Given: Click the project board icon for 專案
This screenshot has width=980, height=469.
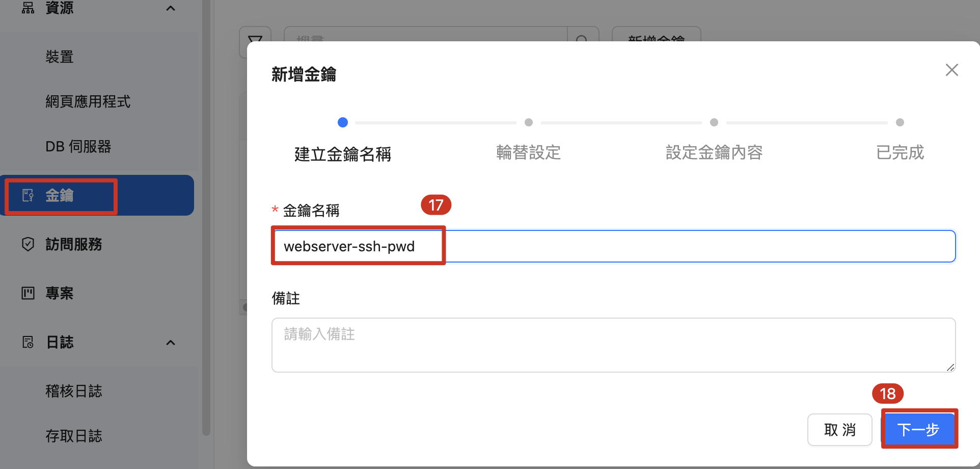Looking at the screenshot, I should coord(28,293).
